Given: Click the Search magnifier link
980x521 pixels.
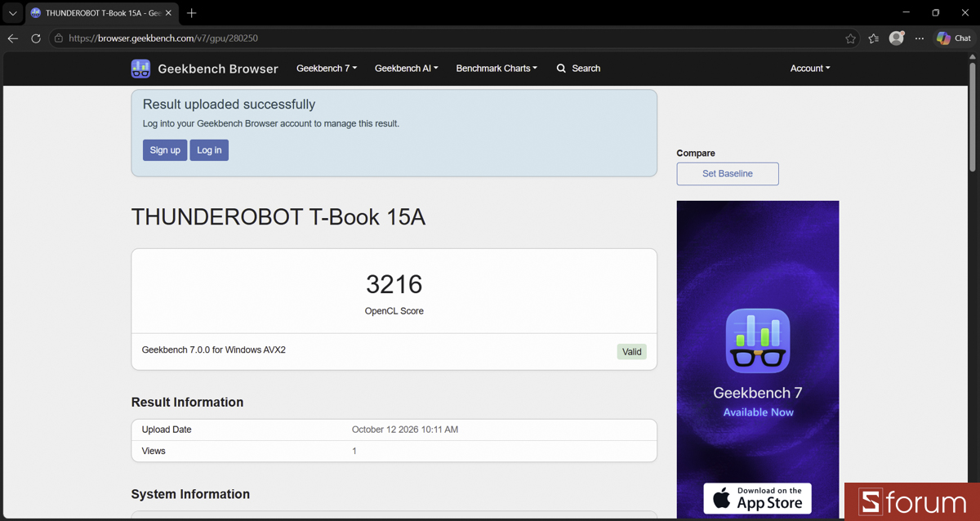Looking at the screenshot, I should 578,69.
